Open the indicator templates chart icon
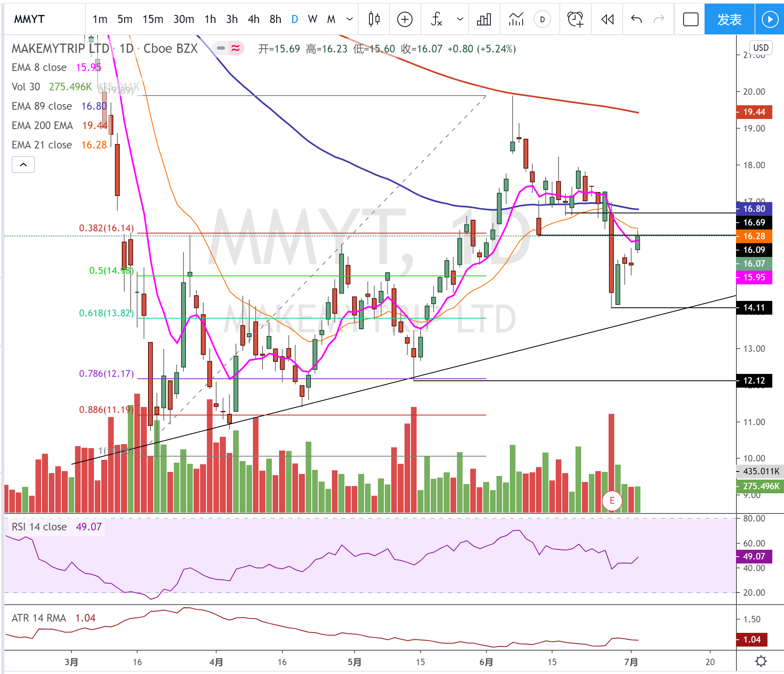 coord(516,19)
